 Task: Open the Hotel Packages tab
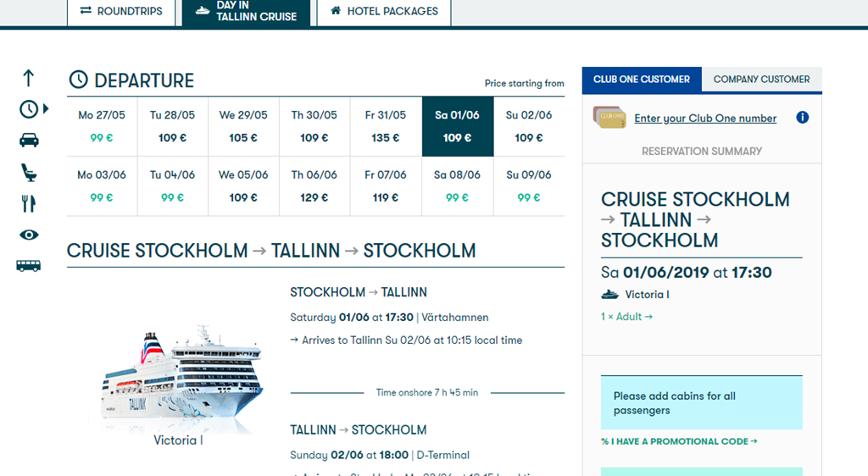tap(384, 11)
